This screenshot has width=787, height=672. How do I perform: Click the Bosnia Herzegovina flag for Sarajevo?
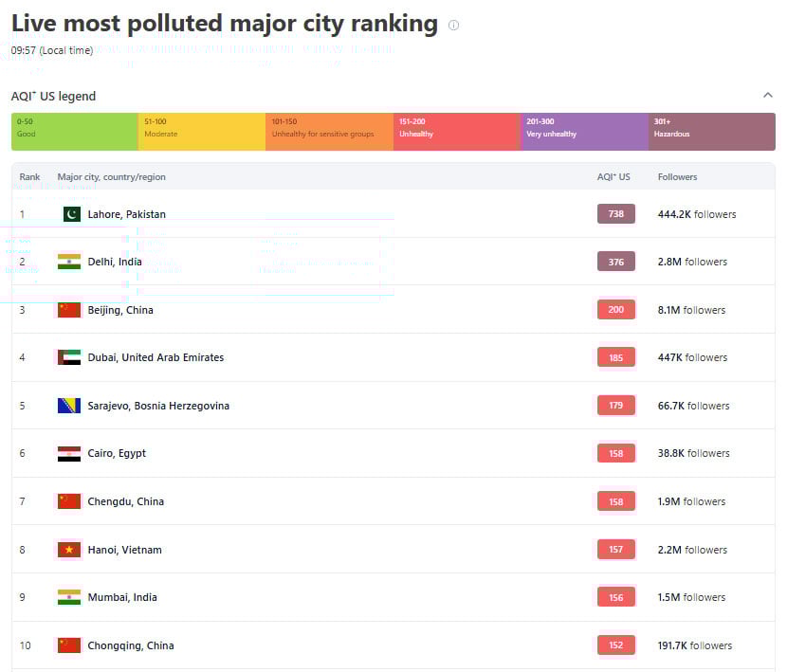pyautogui.click(x=69, y=406)
